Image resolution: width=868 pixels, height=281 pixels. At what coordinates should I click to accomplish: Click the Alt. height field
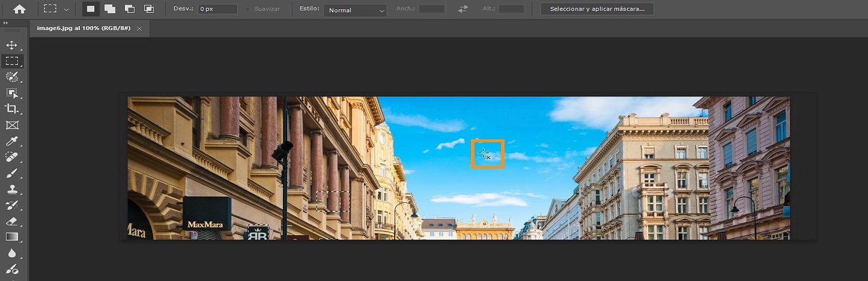click(512, 9)
